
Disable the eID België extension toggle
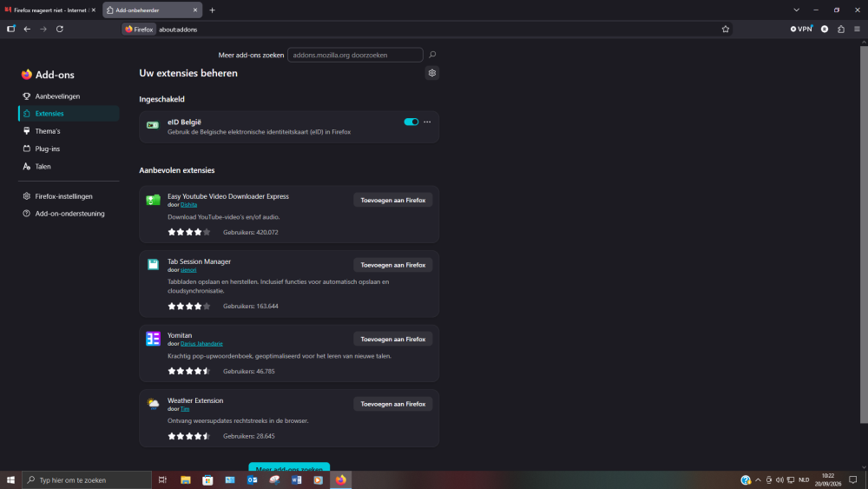pos(411,122)
